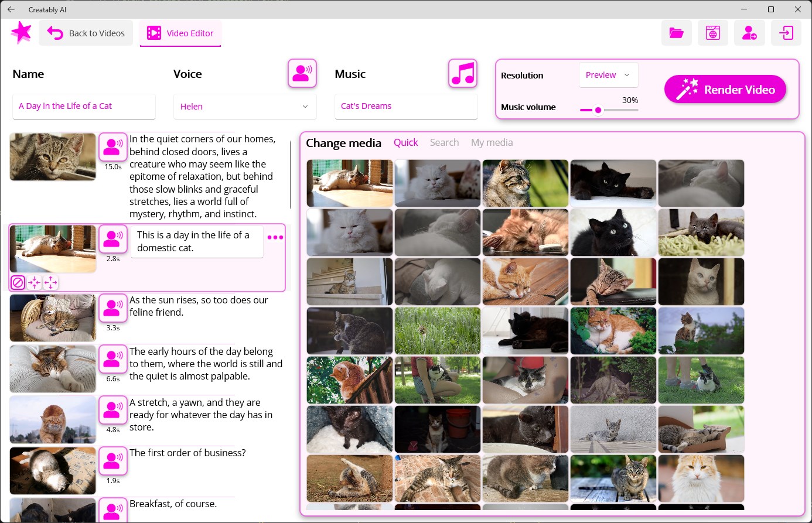
Task: Play voiceover for the breakfast scene
Action: point(113,510)
